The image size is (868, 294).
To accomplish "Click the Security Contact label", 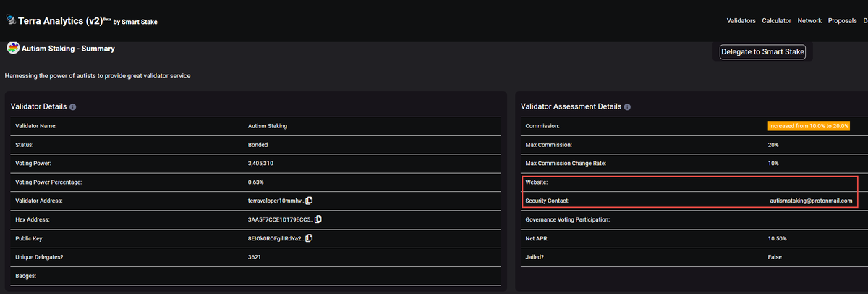I will [549, 201].
